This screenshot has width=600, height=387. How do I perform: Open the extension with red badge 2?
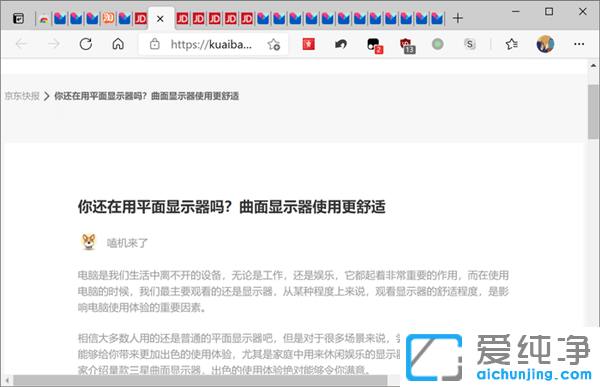(x=374, y=46)
